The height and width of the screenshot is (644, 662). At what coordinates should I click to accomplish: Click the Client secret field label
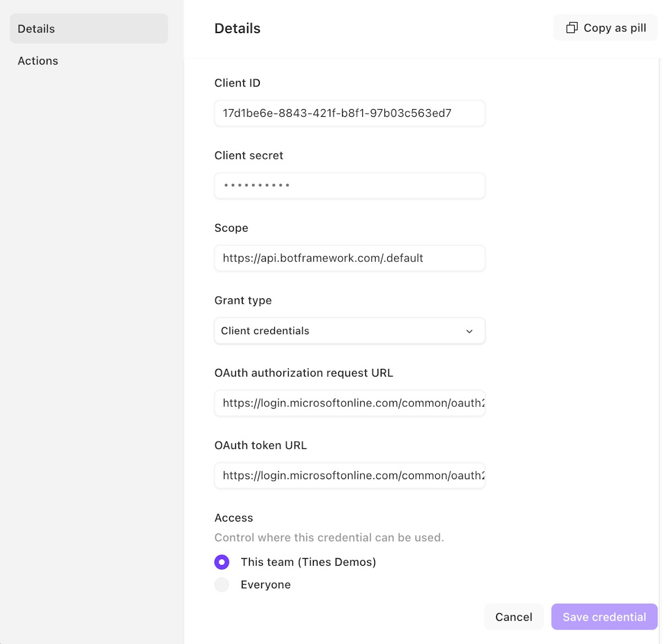click(x=249, y=155)
